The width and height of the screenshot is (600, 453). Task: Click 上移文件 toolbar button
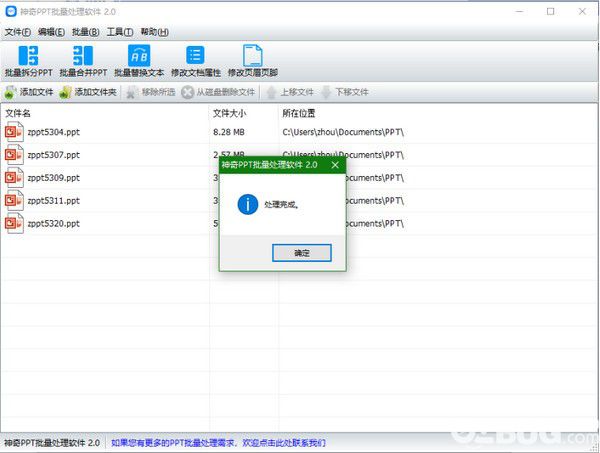(x=290, y=92)
